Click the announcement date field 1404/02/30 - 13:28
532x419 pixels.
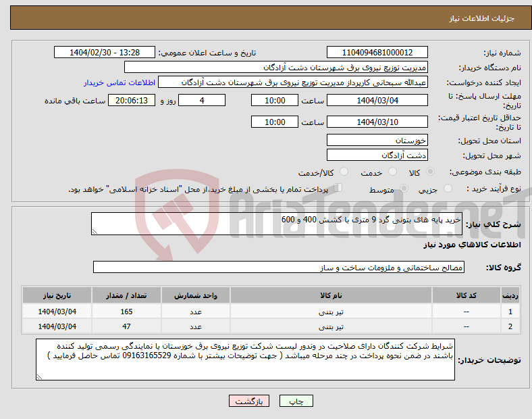tap(105, 52)
